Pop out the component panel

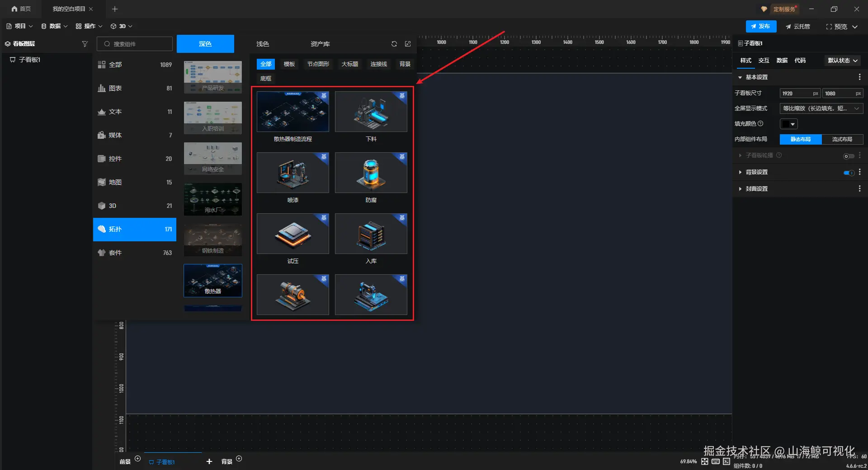pos(408,44)
